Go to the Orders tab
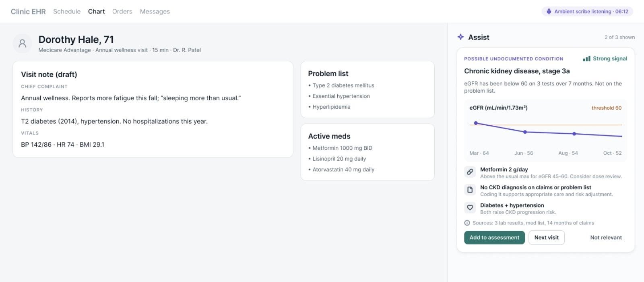 pyautogui.click(x=122, y=11)
